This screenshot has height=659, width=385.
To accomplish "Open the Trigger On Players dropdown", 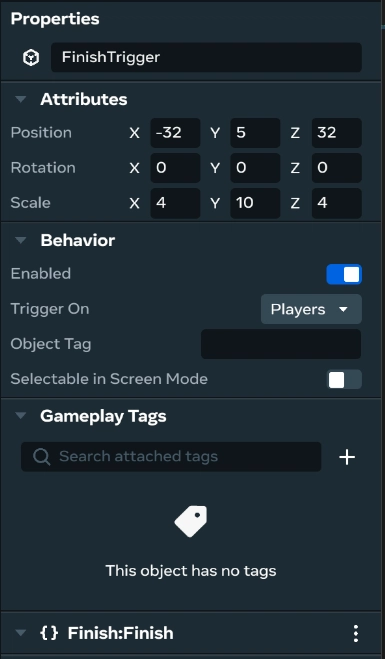I will tap(311, 309).
